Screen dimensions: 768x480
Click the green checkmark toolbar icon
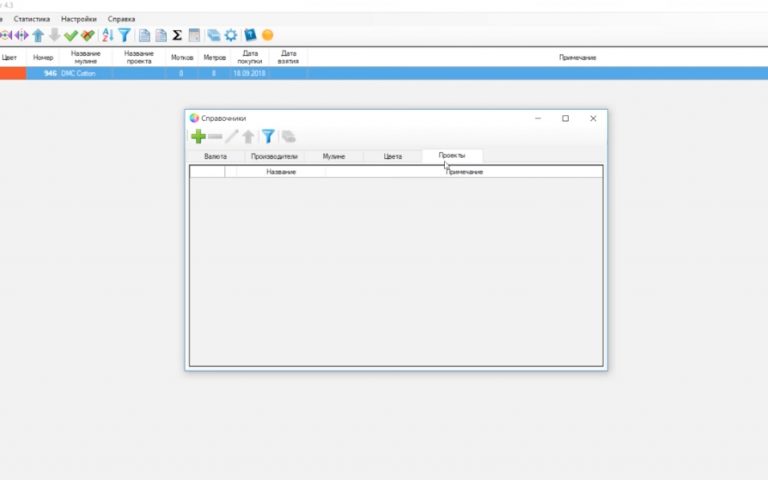point(71,35)
